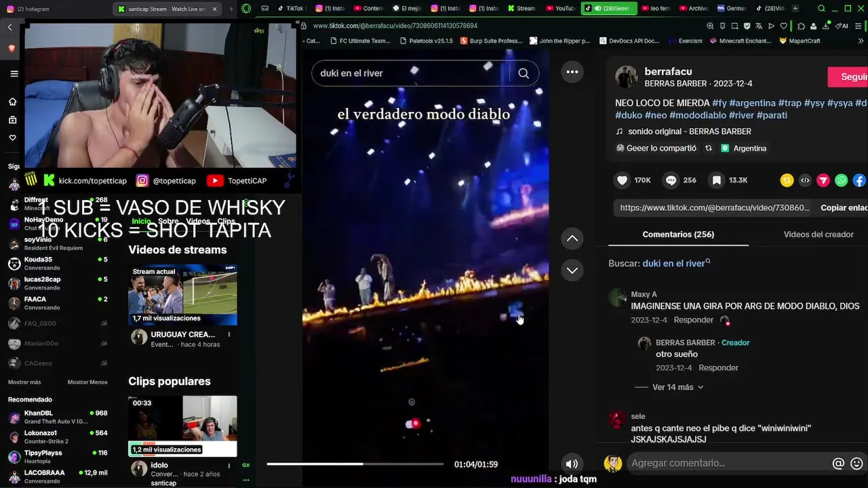Seek on the video progress bar
The image size is (868, 488).
point(355,464)
